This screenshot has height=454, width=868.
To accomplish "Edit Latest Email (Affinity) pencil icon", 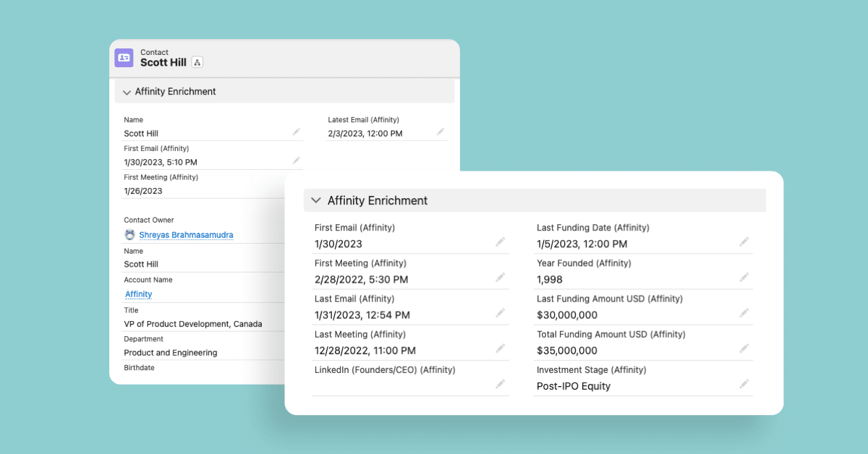I will (x=440, y=132).
